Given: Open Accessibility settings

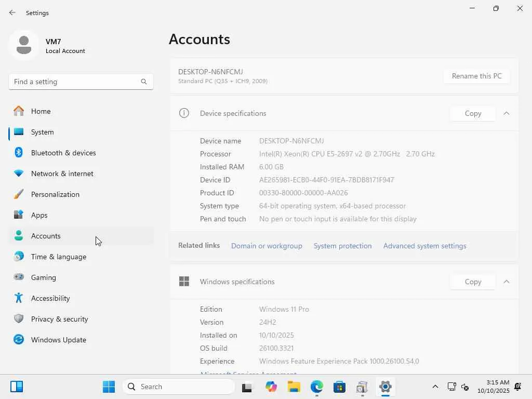Looking at the screenshot, I should (x=81, y=298).
